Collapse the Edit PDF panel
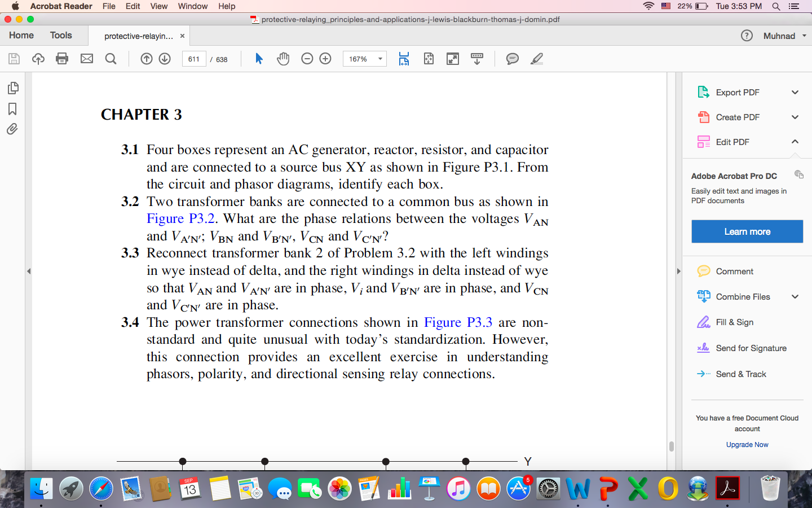This screenshot has width=812, height=508. pos(795,142)
